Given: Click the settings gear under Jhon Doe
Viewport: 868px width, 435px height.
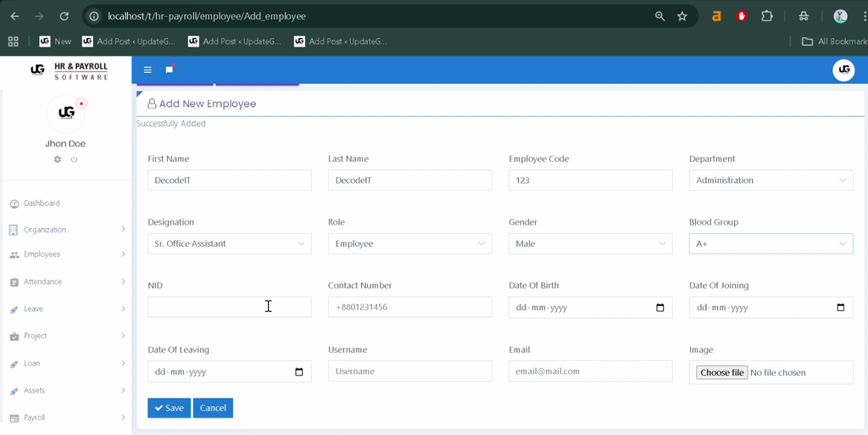Looking at the screenshot, I should tap(58, 159).
